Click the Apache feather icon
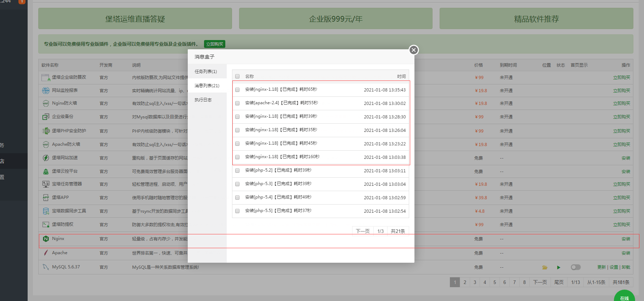This screenshot has width=644, height=301. 46,253
